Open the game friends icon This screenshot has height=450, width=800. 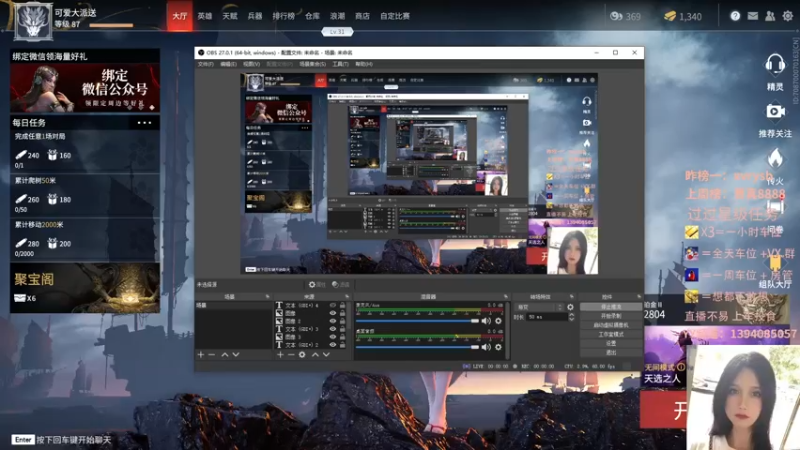[x=770, y=16]
